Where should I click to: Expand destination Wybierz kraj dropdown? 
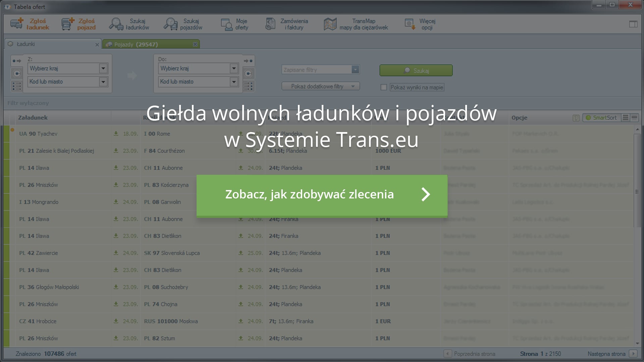coord(234,68)
